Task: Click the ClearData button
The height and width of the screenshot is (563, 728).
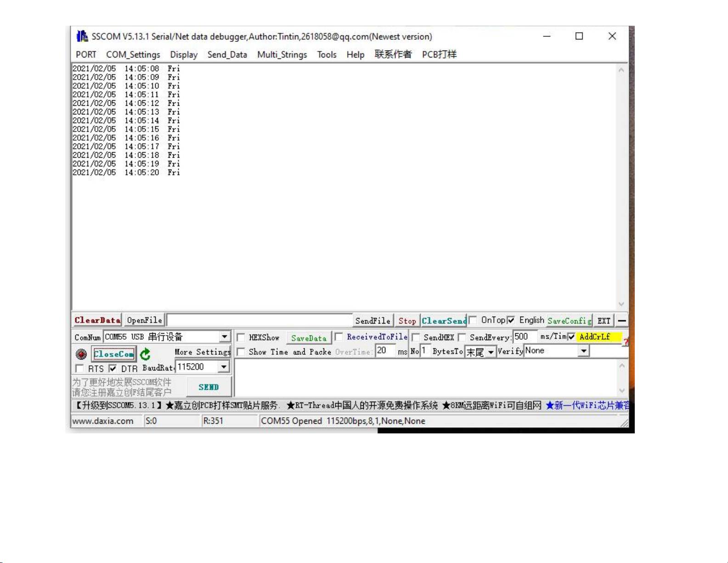Action: 97,320
